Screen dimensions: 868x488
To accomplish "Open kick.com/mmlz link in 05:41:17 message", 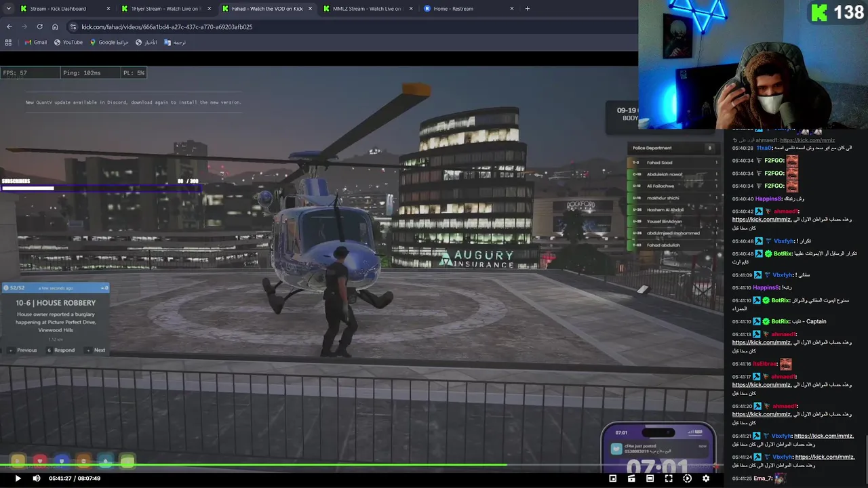I will pos(762,385).
